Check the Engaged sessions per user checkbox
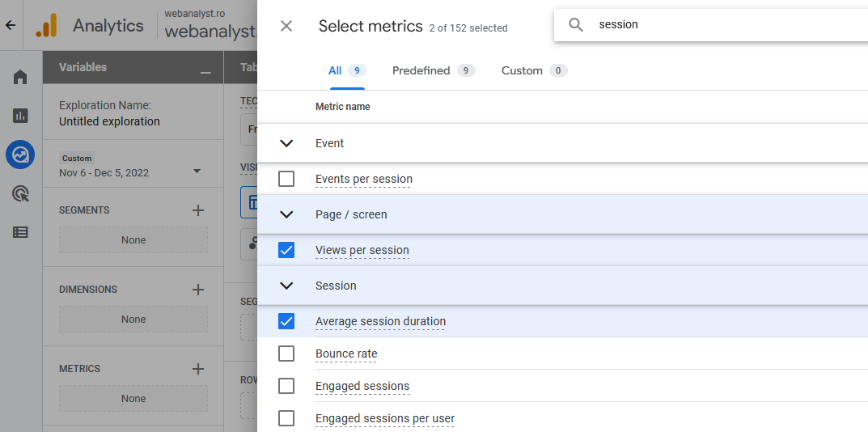This screenshot has width=868, height=432. coord(286,418)
